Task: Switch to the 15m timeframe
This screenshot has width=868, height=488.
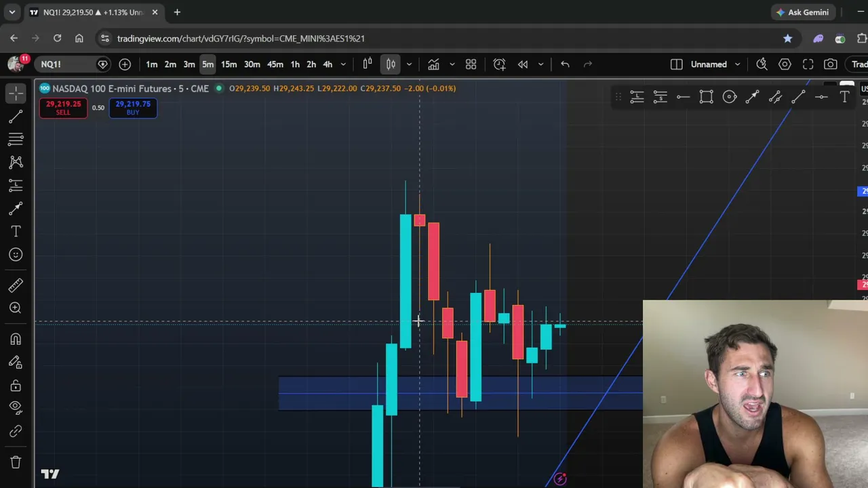Action: tap(229, 64)
